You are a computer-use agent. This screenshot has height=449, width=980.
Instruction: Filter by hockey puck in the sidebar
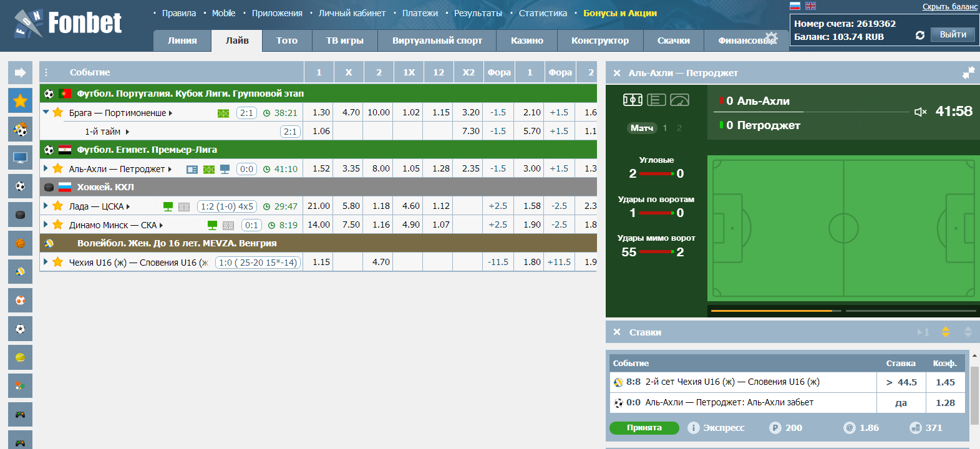coord(20,215)
